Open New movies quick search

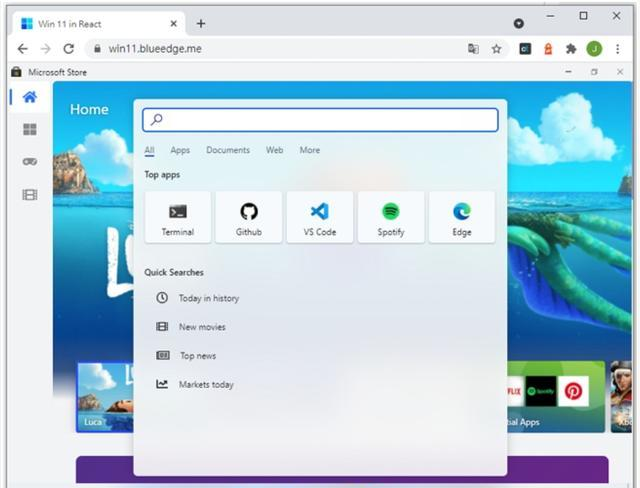(x=202, y=327)
